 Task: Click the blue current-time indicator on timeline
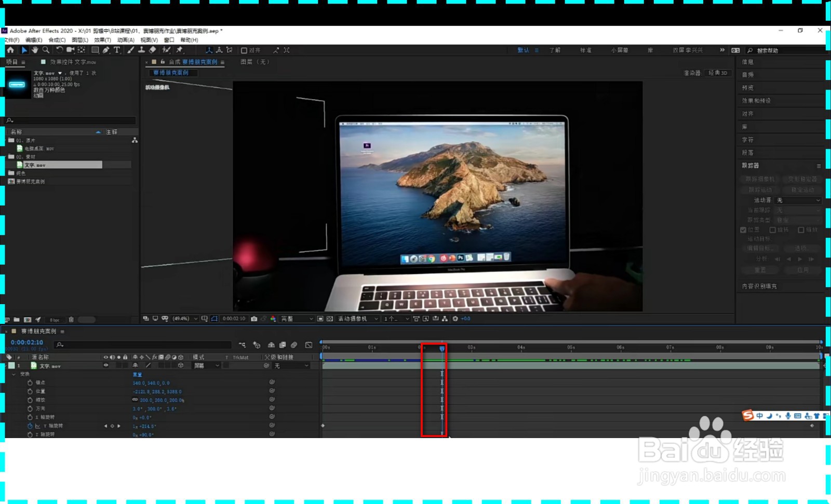coord(442,348)
